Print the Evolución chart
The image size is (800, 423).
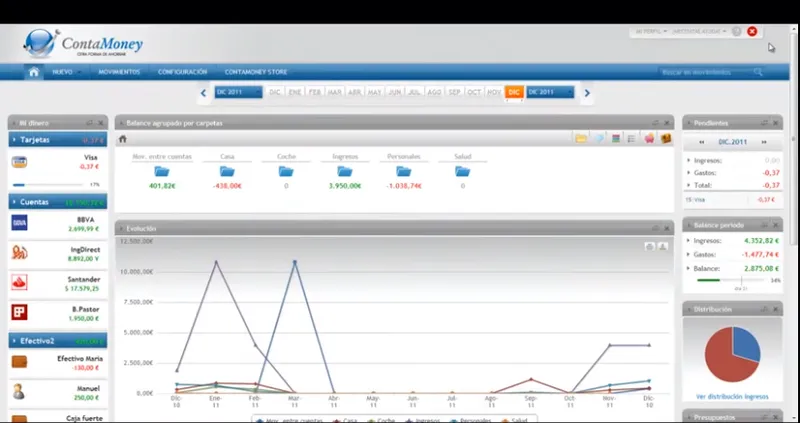tap(649, 246)
